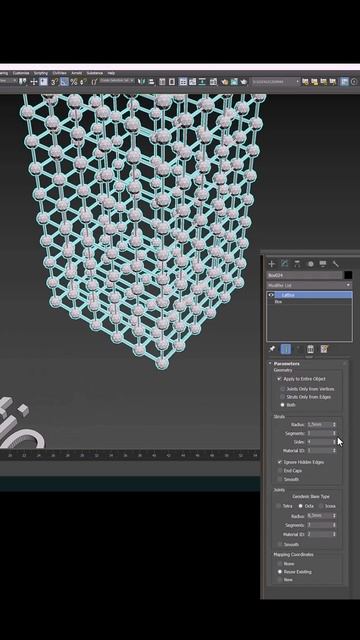360x640 pixels.
Task: Select Lattice modifier in stack
Action: point(313,295)
